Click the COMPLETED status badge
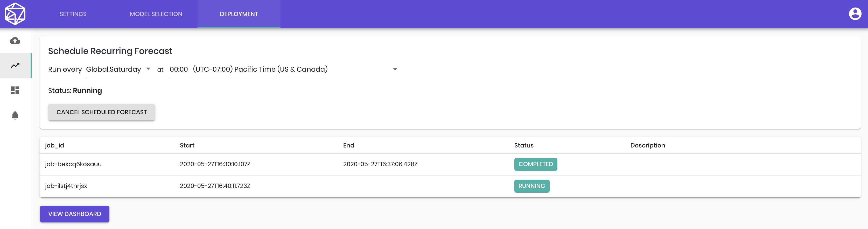Viewport: 868px width, 229px height. pos(535,164)
